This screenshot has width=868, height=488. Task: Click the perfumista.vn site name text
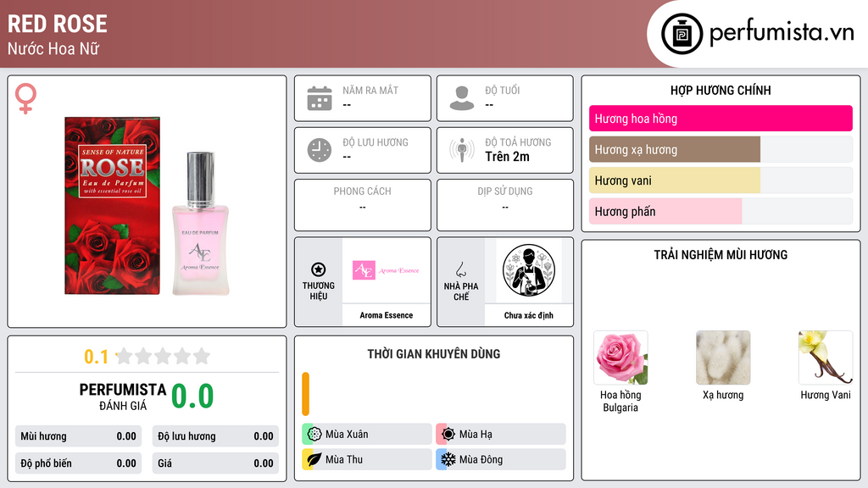pos(782,33)
